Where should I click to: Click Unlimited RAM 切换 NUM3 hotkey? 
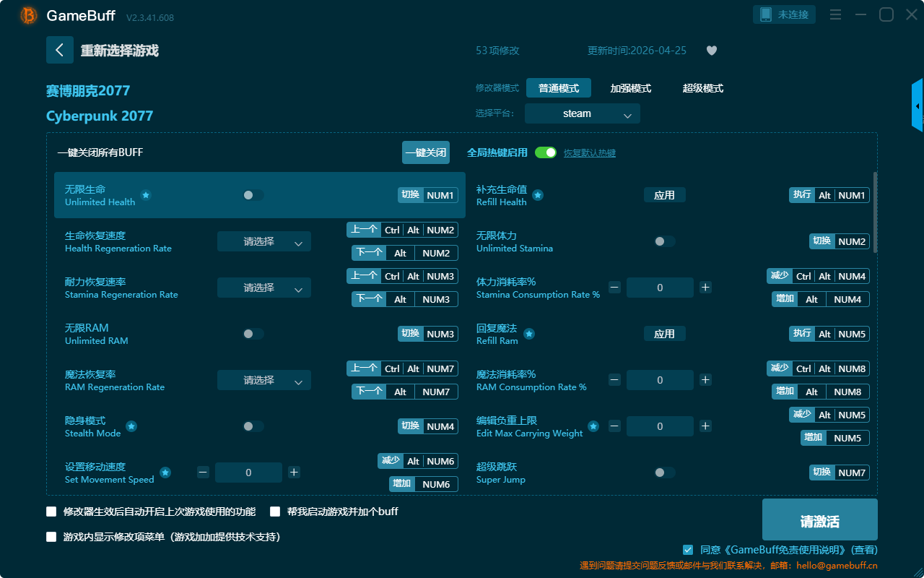click(x=428, y=334)
